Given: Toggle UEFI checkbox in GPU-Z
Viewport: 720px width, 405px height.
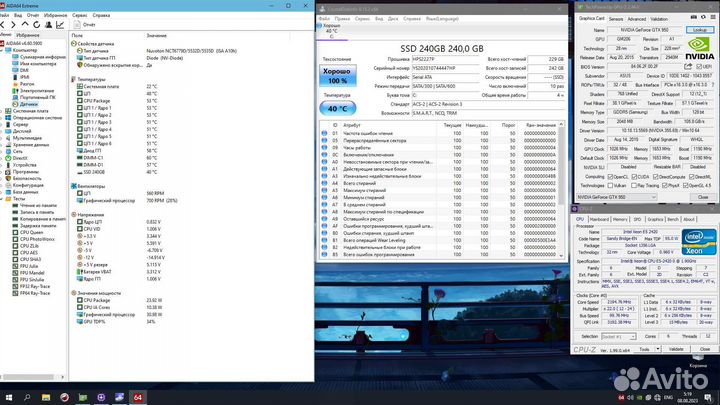Looking at the screenshot, I should (x=699, y=67).
